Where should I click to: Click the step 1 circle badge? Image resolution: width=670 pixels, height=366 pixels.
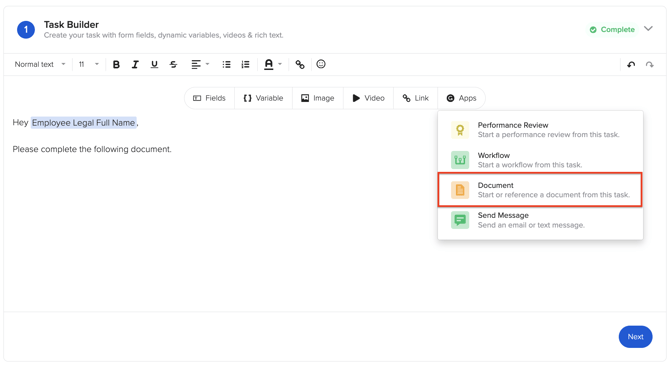(26, 30)
